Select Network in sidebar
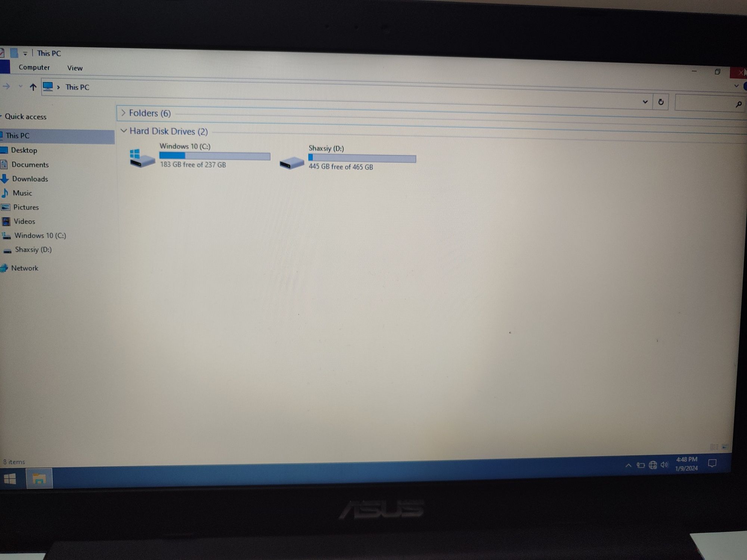Viewport: 747px width, 560px height. pos(25,268)
